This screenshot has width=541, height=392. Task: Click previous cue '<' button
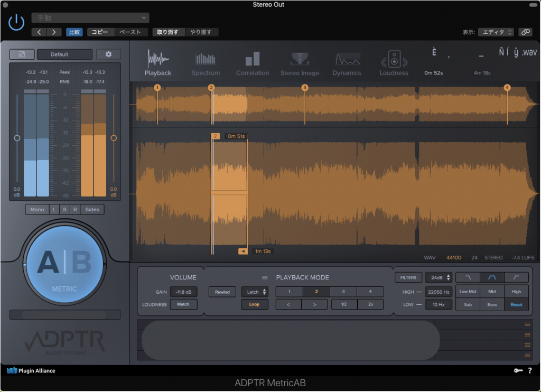tap(288, 304)
